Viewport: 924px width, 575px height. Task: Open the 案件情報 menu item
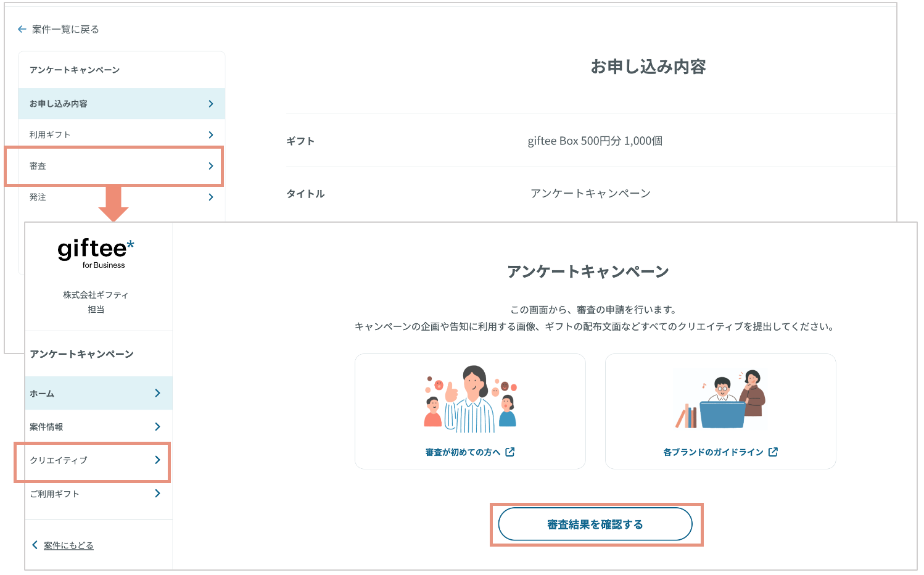[47, 427]
